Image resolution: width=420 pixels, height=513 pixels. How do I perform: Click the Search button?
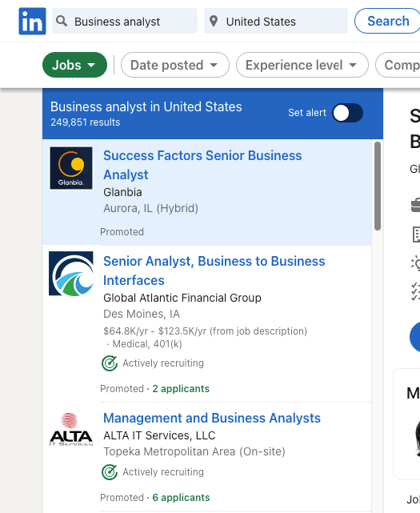coord(388,22)
